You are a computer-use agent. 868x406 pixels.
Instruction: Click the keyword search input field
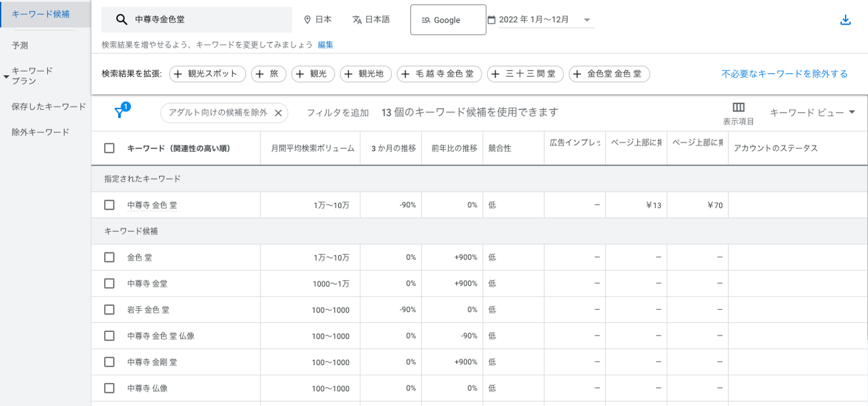205,20
